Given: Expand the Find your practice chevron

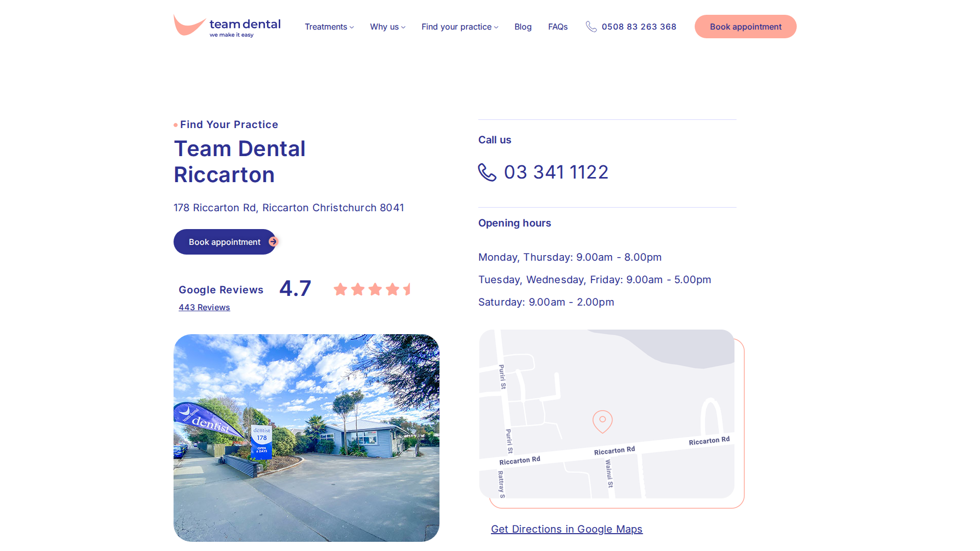Looking at the screenshot, I should point(496,27).
